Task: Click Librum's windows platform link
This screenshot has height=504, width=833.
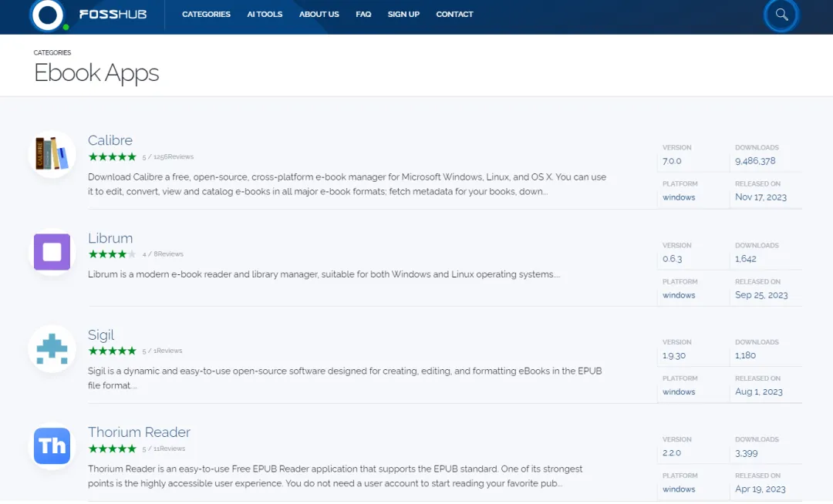Action: coord(679,295)
